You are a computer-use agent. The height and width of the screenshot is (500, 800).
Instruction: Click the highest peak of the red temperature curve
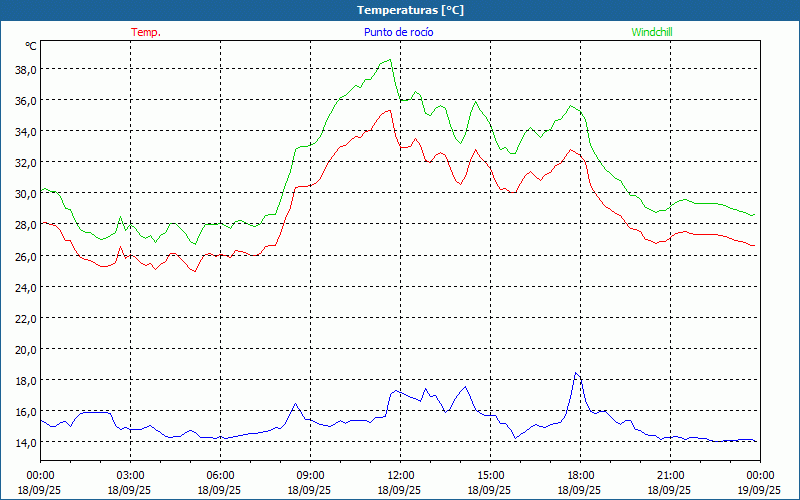pos(389,110)
